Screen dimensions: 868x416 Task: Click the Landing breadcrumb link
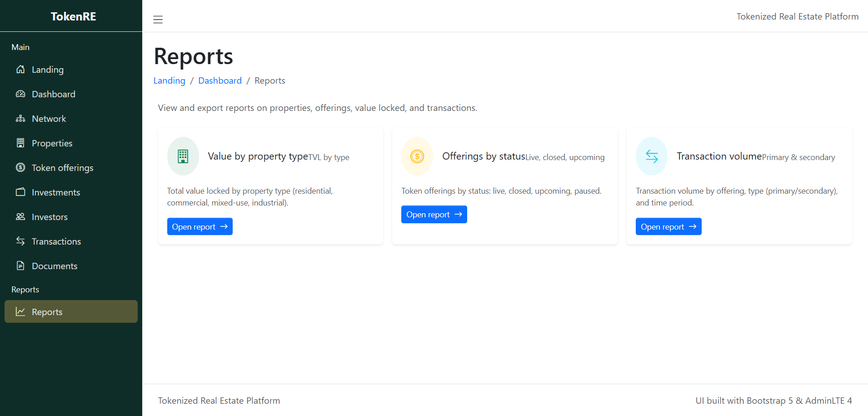pyautogui.click(x=169, y=80)
